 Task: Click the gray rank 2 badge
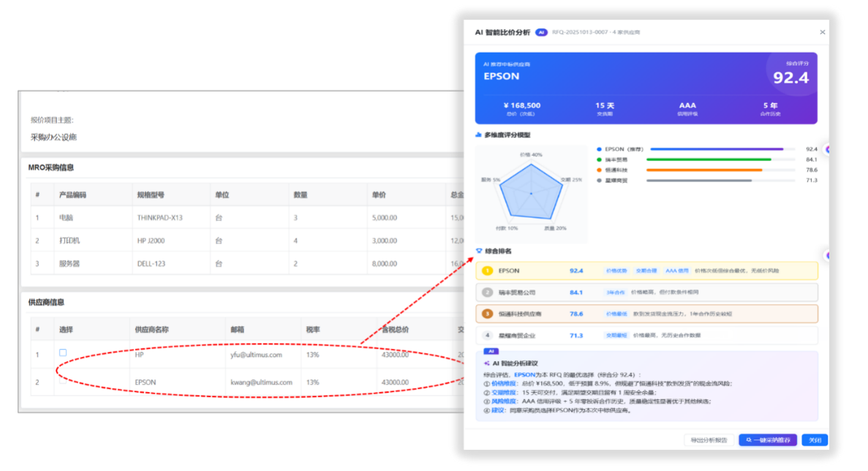tap(487, 293)
